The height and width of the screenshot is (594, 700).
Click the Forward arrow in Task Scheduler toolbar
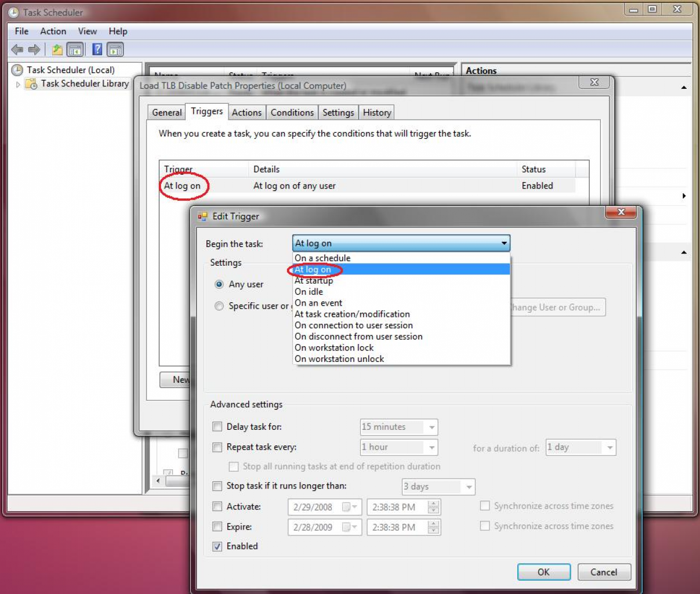pyautogui.click(x=34, y=50)
